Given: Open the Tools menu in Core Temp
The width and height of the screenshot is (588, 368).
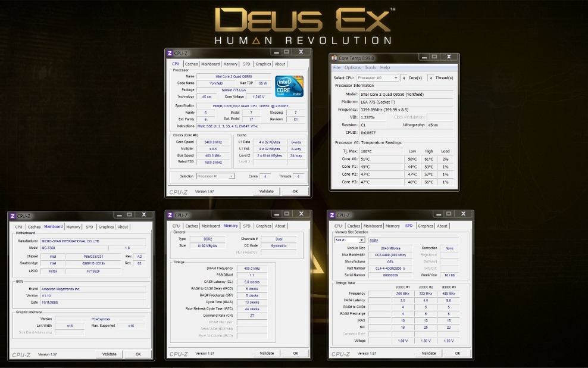Looking at the screenshot, I should [370, 67].
